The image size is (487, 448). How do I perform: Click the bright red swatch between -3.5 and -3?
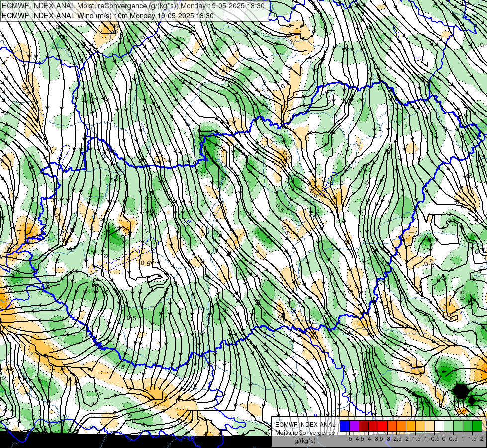click(x=383, y=426)
